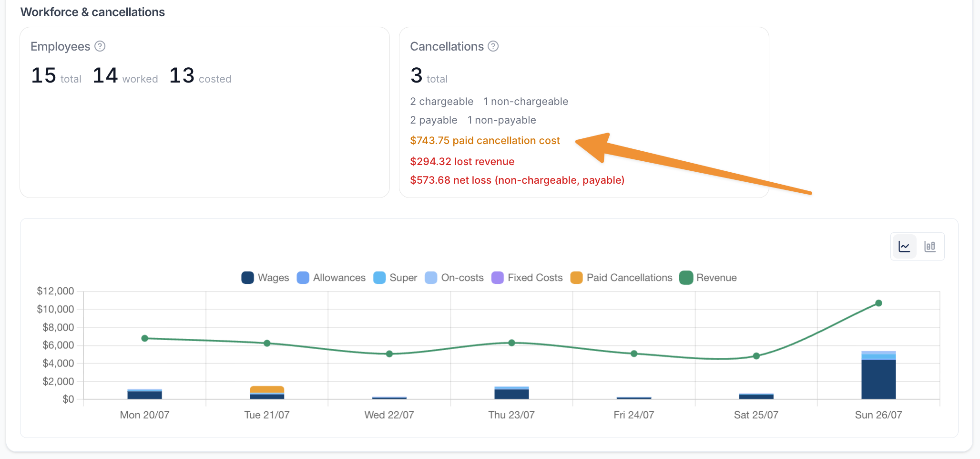The height and width of the screenshot is (459, 980).
Task: Click the Thu 23/07 revenue data point
Action: pyautogui.click(x=511, y=343)
